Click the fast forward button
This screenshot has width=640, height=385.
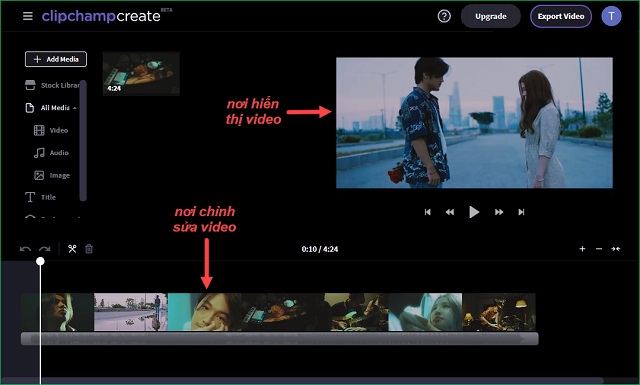point(499,212)
